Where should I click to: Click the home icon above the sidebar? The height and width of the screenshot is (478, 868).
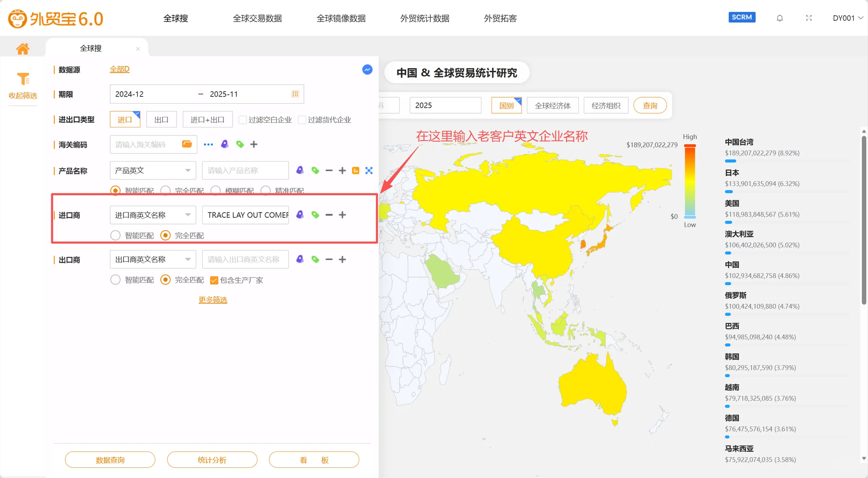pos(23,49)
